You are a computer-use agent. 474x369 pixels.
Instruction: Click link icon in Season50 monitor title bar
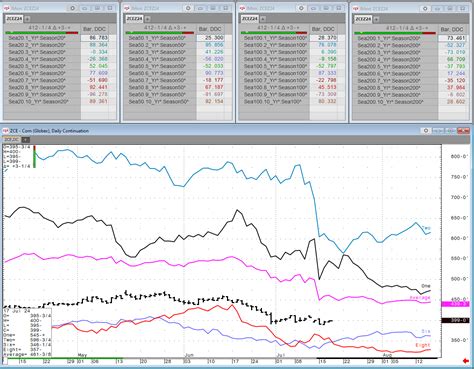201,8
